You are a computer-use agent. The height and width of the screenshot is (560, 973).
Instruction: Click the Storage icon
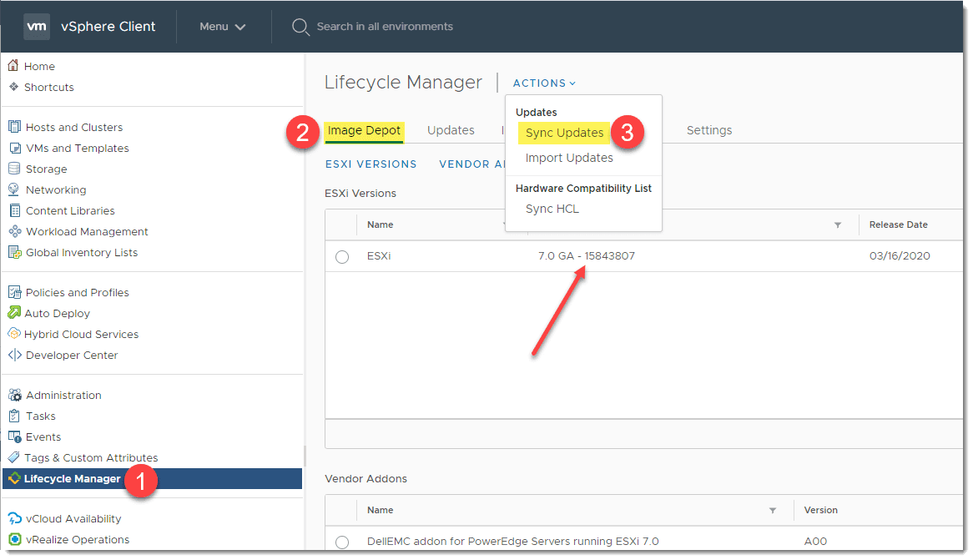[13, 169]
